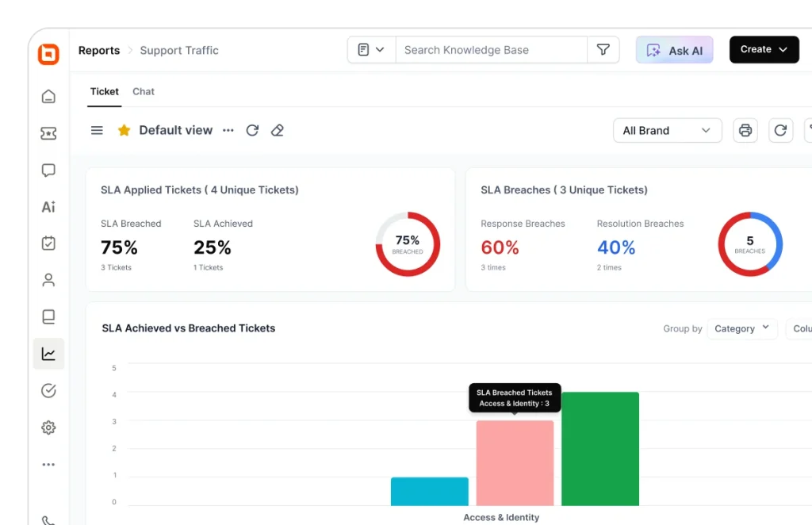
Task: Open the Settings gear icon
Action: 48,427
